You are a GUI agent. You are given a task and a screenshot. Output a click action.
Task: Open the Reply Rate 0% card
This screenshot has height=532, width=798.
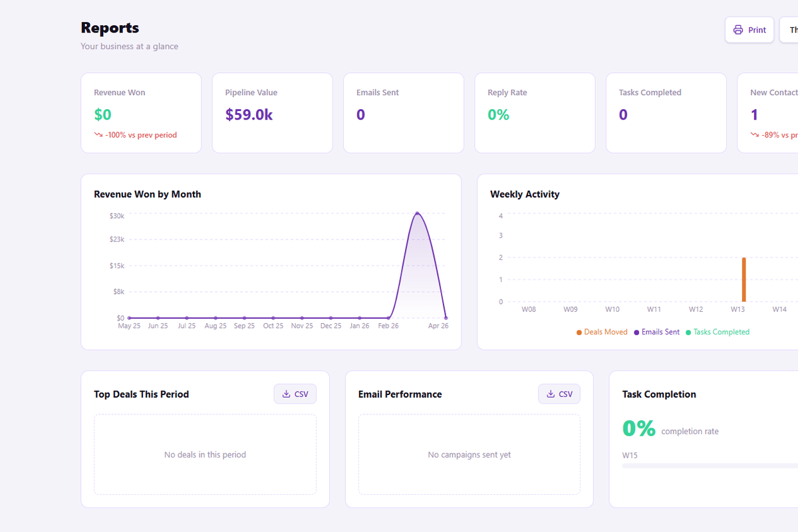tap(534, 113)
